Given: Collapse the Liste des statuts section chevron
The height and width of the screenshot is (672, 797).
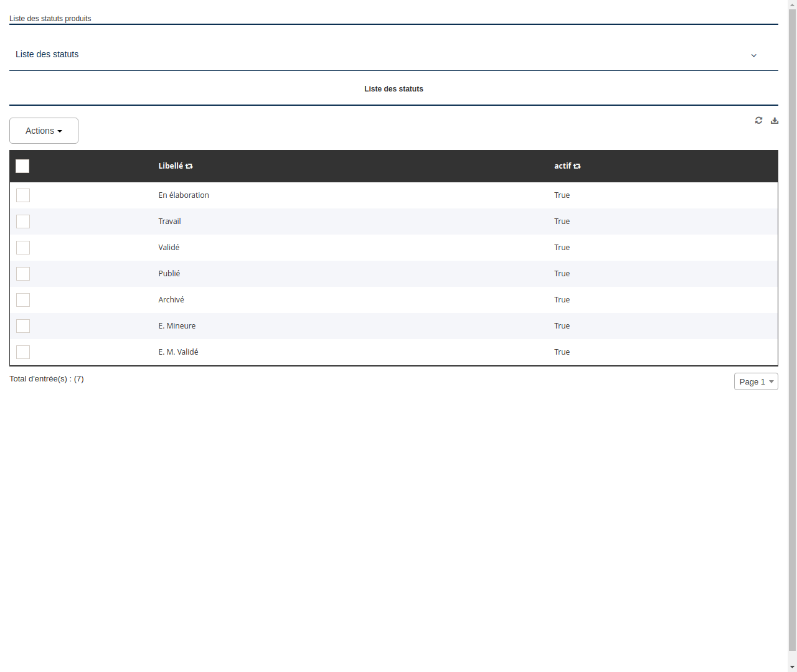Looking at the screenshot, I should 753,55.
